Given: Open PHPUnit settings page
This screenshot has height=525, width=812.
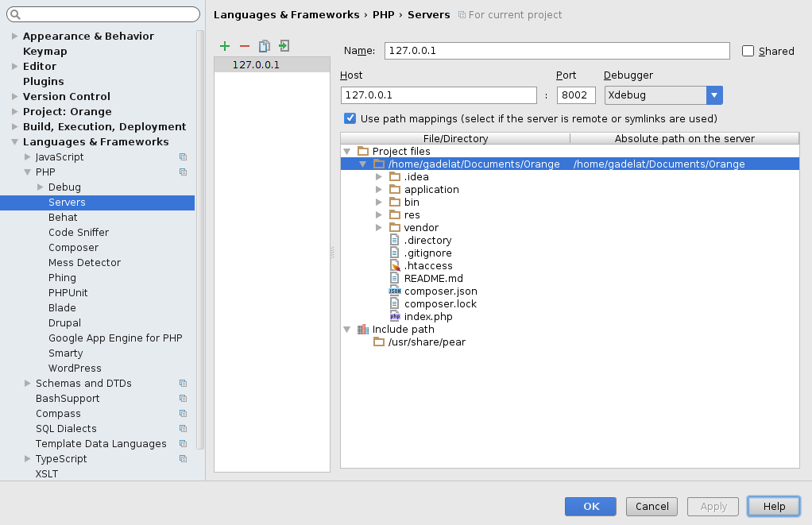Looking at the screenshot, I should 68,292.
